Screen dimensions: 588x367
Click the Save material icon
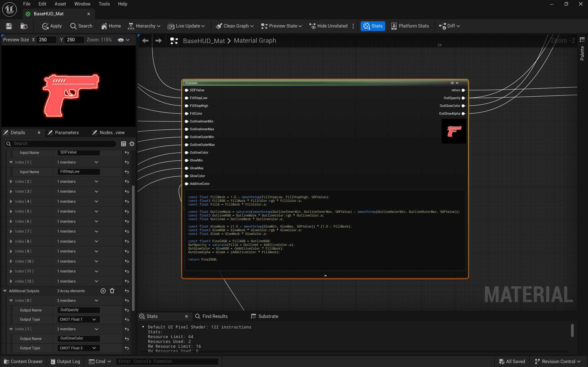9,26
